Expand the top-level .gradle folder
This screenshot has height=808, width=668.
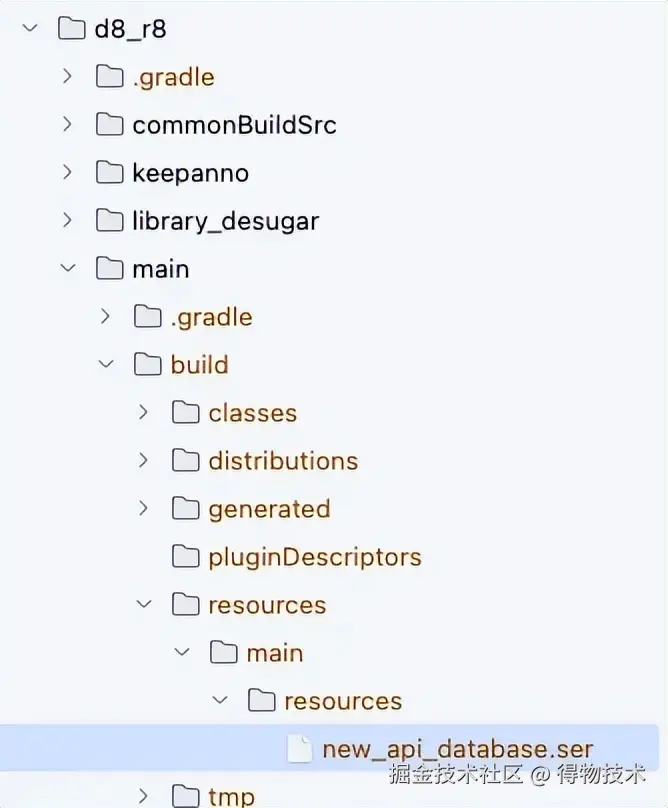(67, 76)
